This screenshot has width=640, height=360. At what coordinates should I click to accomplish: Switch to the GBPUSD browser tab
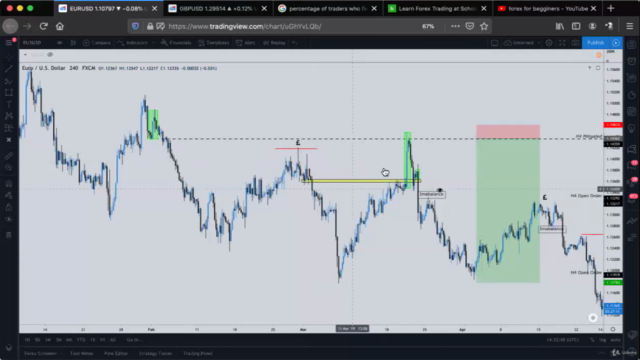(218, 8)
